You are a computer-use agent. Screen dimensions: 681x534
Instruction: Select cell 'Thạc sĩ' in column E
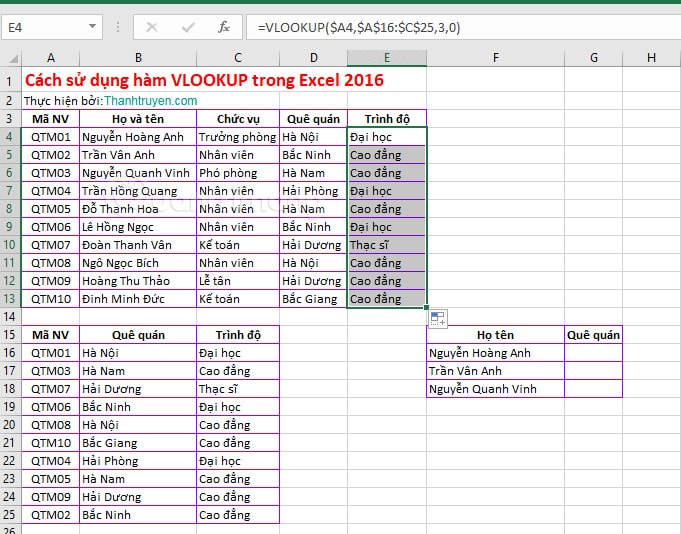387,245
